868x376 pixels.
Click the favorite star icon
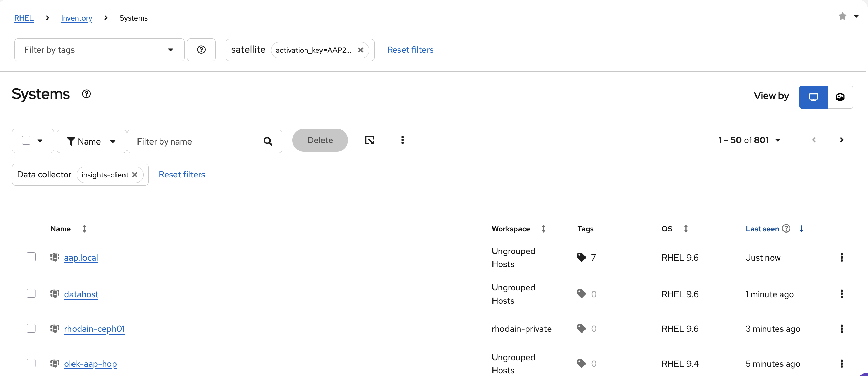(842, 16)
